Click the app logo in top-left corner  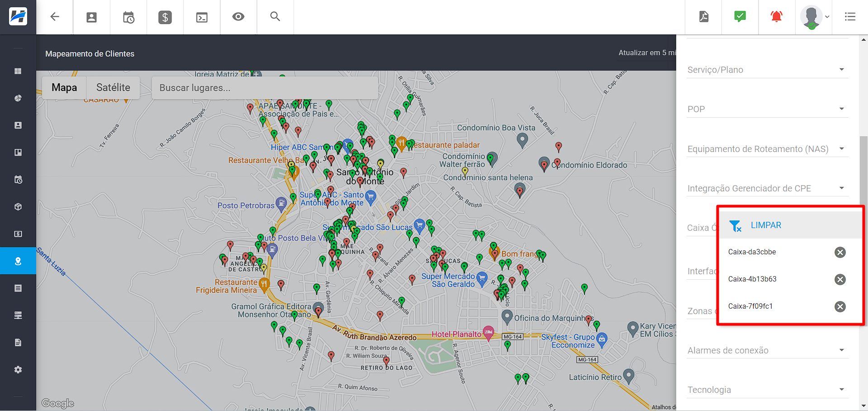(x=18, y=17)
